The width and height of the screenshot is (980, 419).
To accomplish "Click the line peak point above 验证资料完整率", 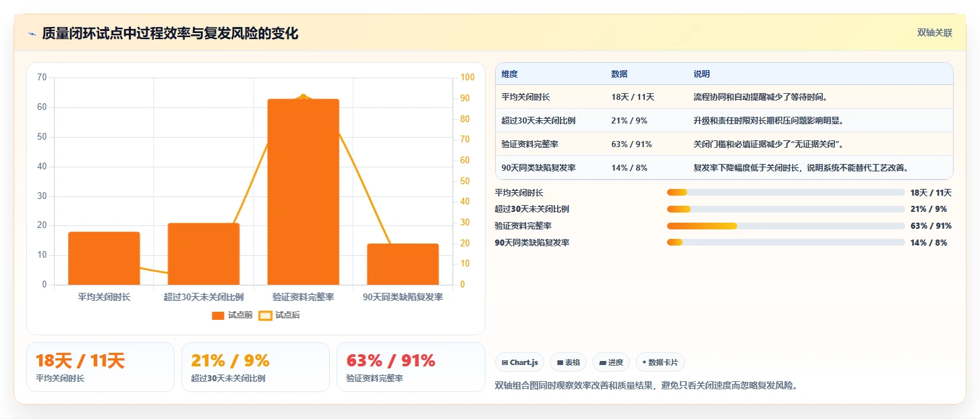I will click(304, 96).
